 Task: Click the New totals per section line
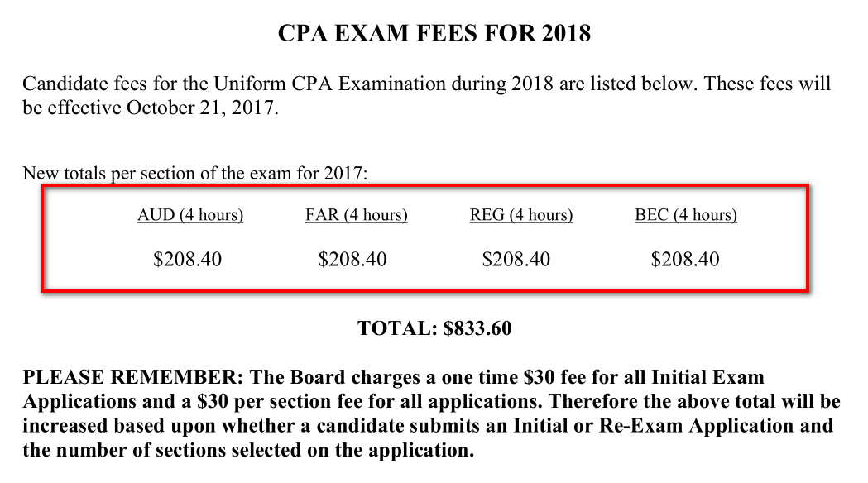pos(194,173)
